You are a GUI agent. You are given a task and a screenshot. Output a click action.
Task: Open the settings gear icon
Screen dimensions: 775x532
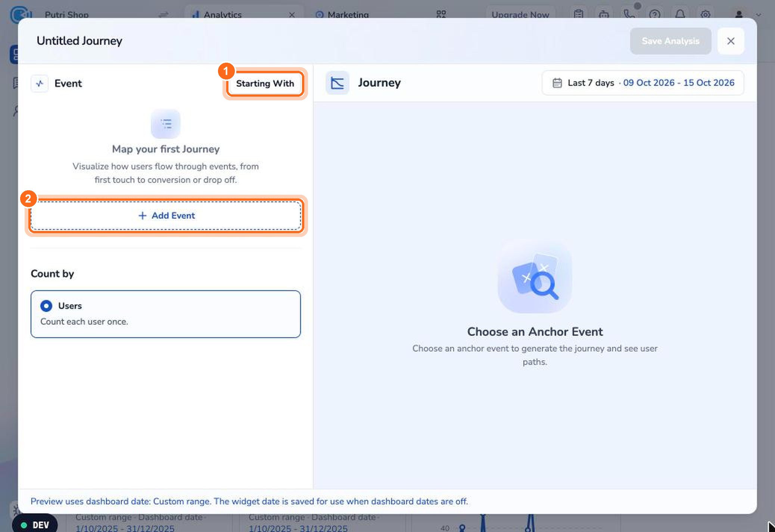point(705,15)
